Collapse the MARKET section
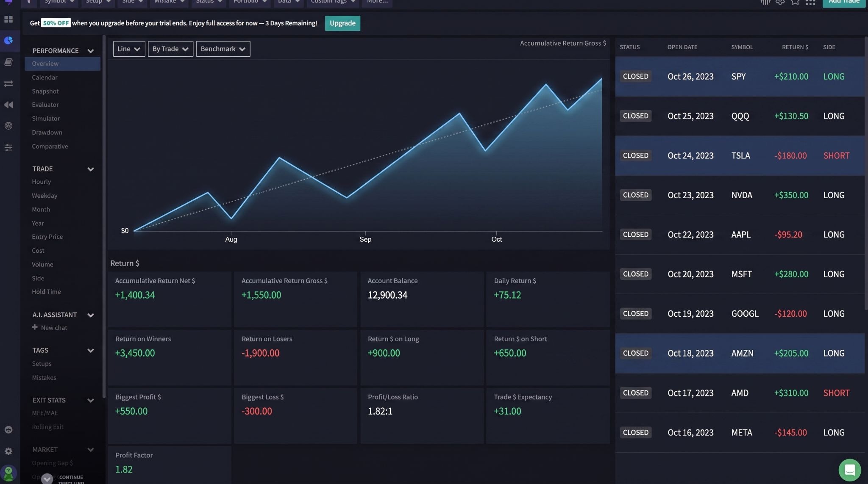Screen dimensions: 868x484 coord(90,450)
